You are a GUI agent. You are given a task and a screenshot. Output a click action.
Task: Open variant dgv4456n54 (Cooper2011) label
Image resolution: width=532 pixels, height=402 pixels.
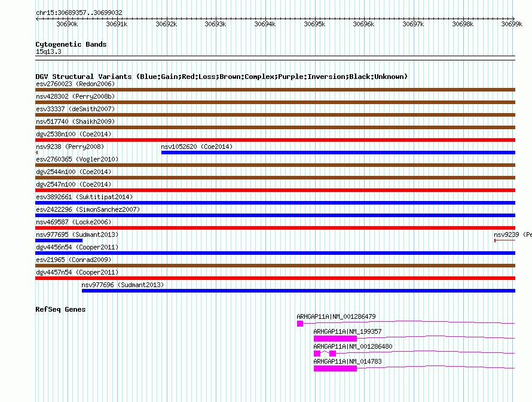(x=77, y=247)
